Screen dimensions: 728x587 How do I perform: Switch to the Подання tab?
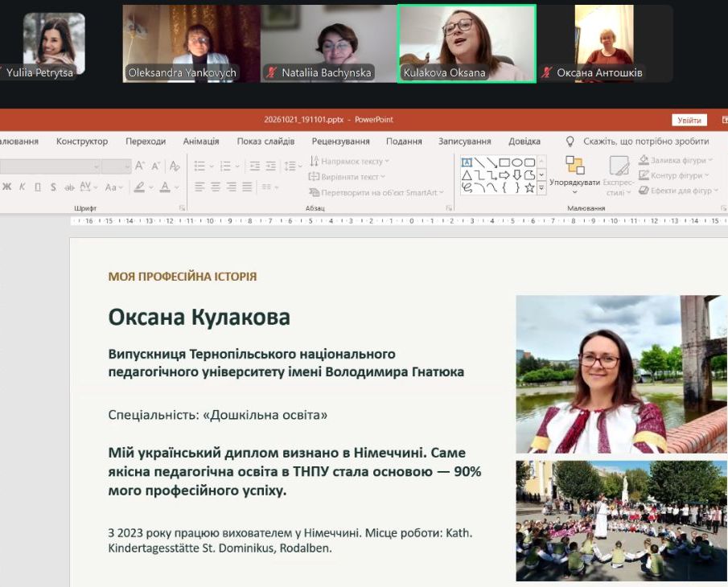[x=404, y=141]
